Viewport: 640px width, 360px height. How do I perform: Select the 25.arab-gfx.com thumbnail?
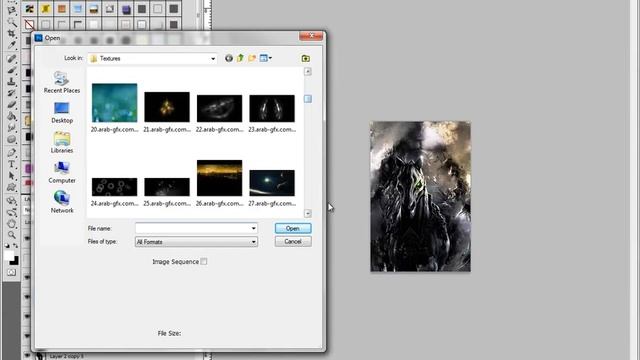tap(167, 187)
